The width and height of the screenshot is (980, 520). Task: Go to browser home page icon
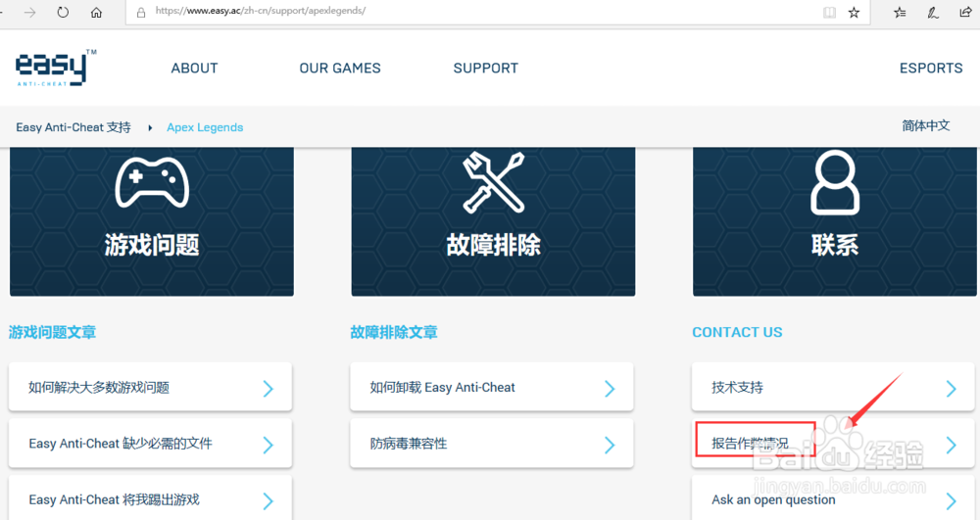pyautogui.click(x=96, y=12)
